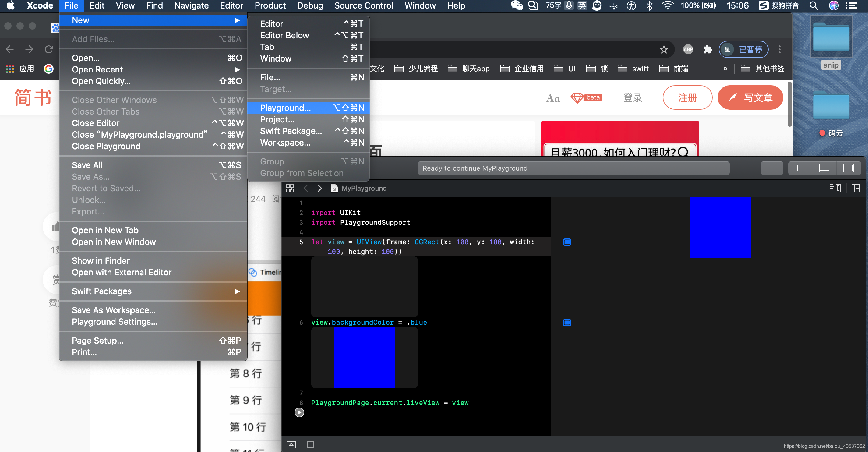This screenshot has width=868, height=452.
Task: Open the Source Control menu
Action: click(x=364, y=6)
